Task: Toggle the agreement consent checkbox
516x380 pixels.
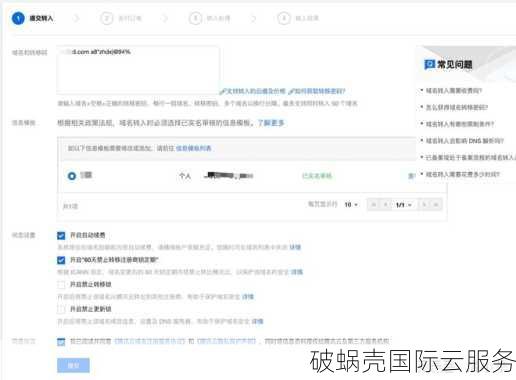Action: (x=61, y=342)
